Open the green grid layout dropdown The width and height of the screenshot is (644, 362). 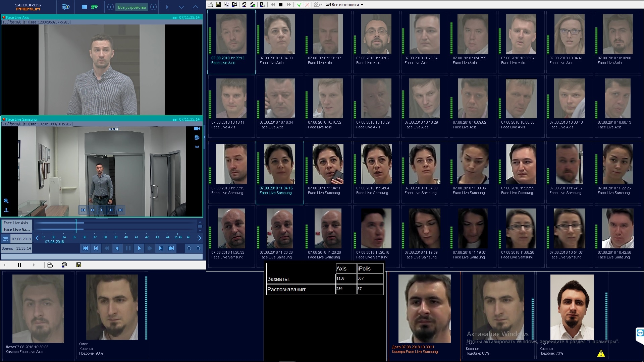click(x=95, y=7)
